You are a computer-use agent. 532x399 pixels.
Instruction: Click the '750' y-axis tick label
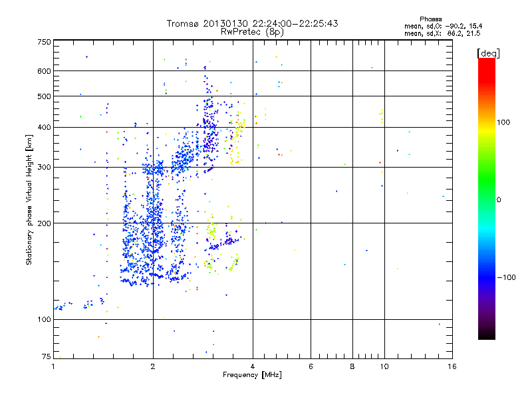pyautogui.click(x=44, y=42)
